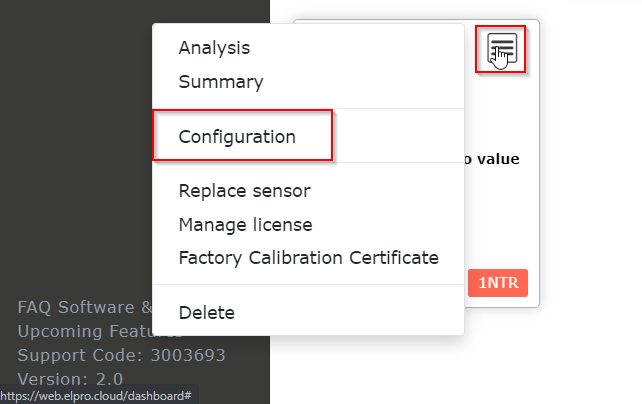Click the separator line below Summary

tap(308, 108)
